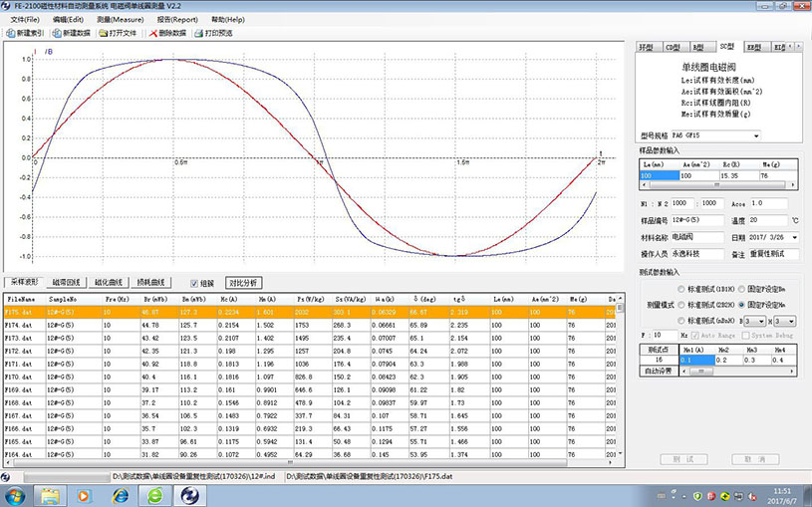Select the 标准测试(1B1H) radio button

pos(680,289)
